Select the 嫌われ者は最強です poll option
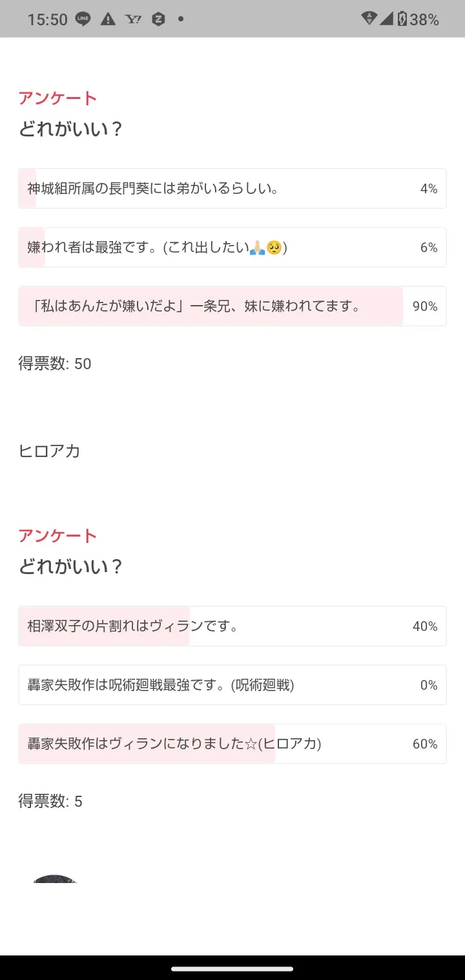 232,248
